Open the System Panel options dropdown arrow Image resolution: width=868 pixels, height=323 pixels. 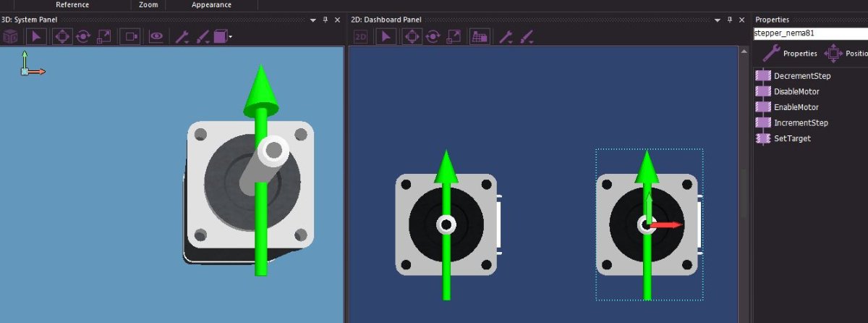(x=313, y=20)
